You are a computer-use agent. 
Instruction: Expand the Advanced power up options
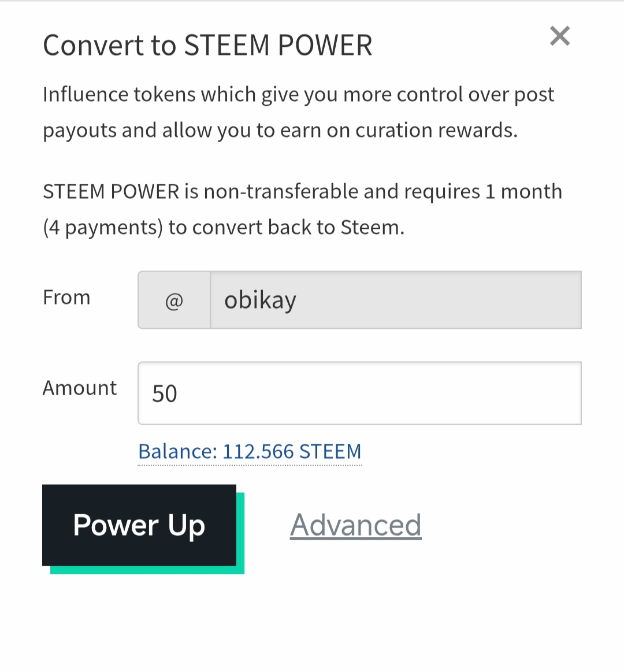click(x=355, y=525)
